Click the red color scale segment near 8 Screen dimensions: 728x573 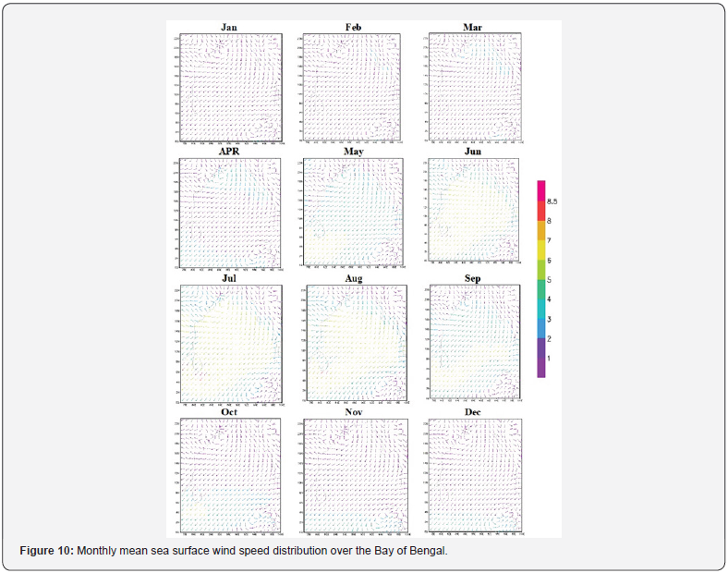(541, 211)
